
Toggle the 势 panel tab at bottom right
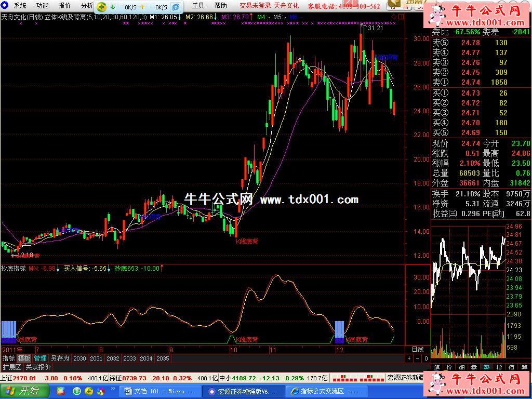point(486,367)
